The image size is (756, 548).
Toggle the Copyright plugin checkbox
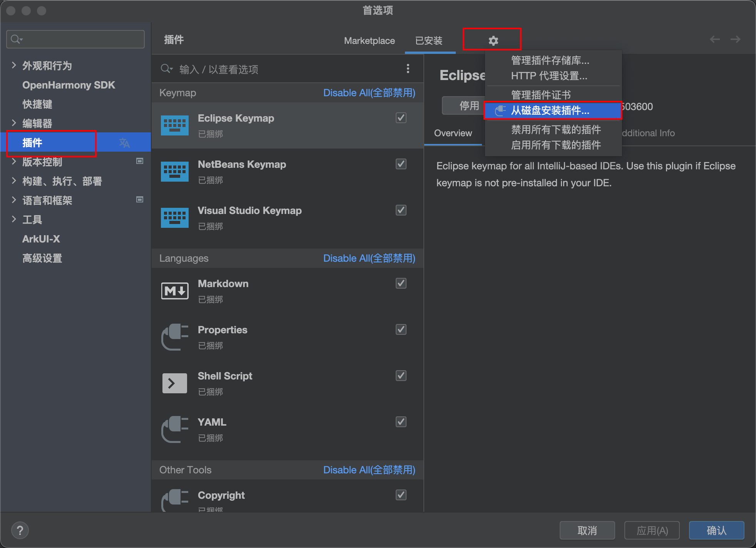pos(401,495)
